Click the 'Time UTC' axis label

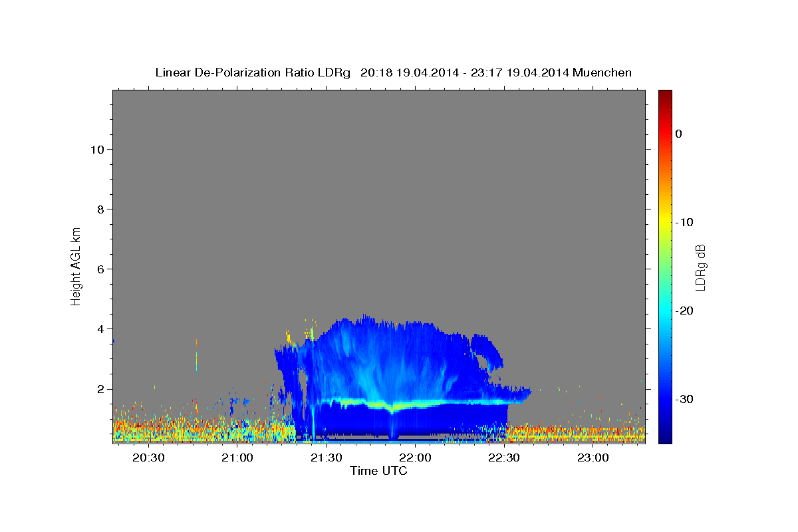[378, 471]
